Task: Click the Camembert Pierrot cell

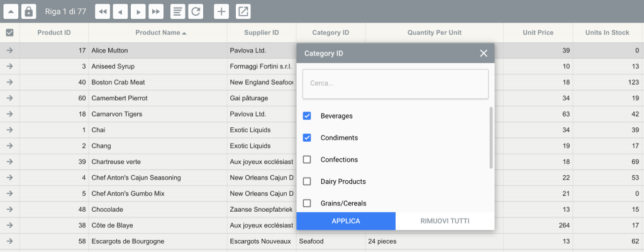Action: [158, 98]
